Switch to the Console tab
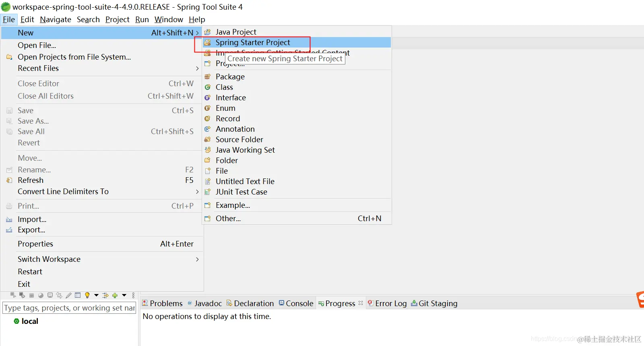Image resolution: width=644 pixels, height=346 pixels. click(296, 303)
